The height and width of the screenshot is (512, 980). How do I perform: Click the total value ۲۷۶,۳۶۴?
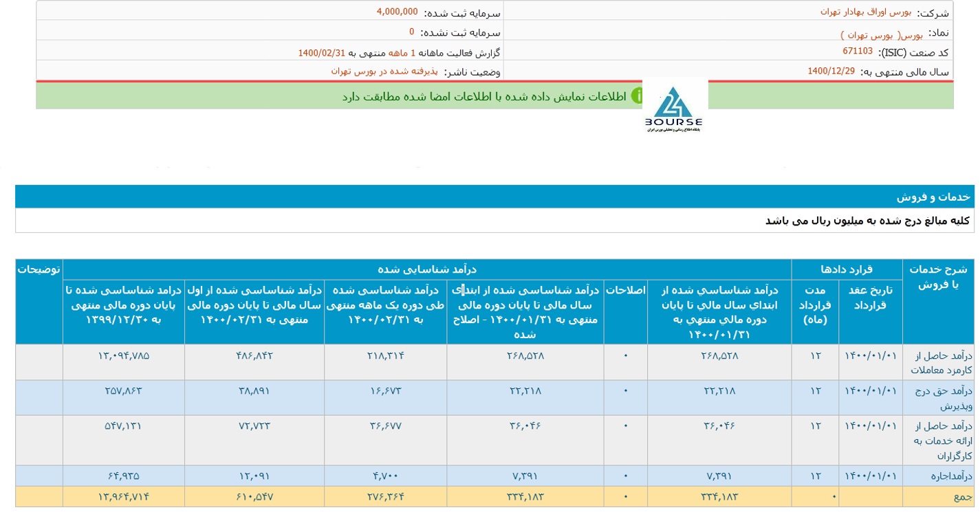click(x=385, y=496)
